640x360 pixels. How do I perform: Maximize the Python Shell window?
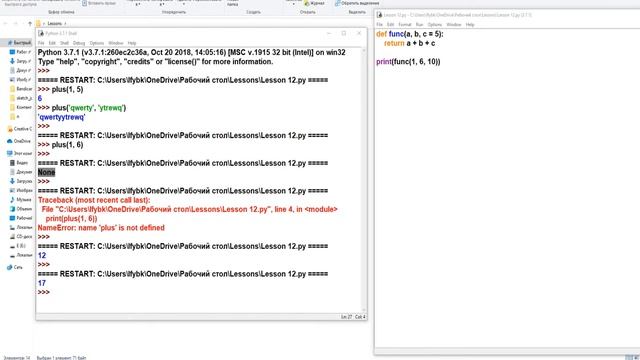pos(344,33)
